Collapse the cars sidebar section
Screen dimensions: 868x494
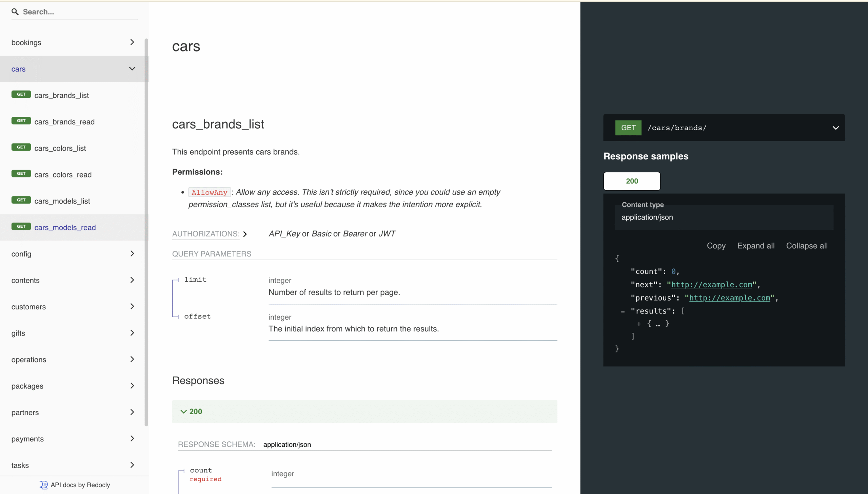tap(132, 69)
